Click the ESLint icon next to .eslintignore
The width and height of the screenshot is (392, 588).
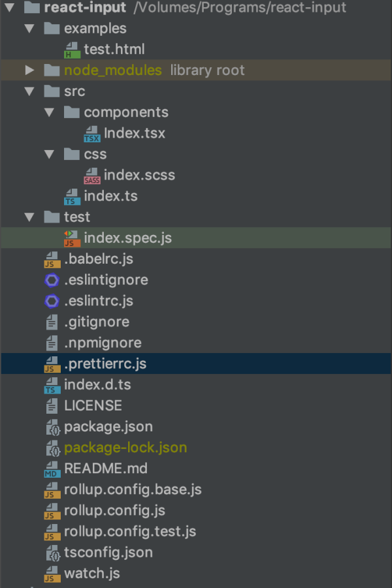pyautogui.click(x=52, y=280)
